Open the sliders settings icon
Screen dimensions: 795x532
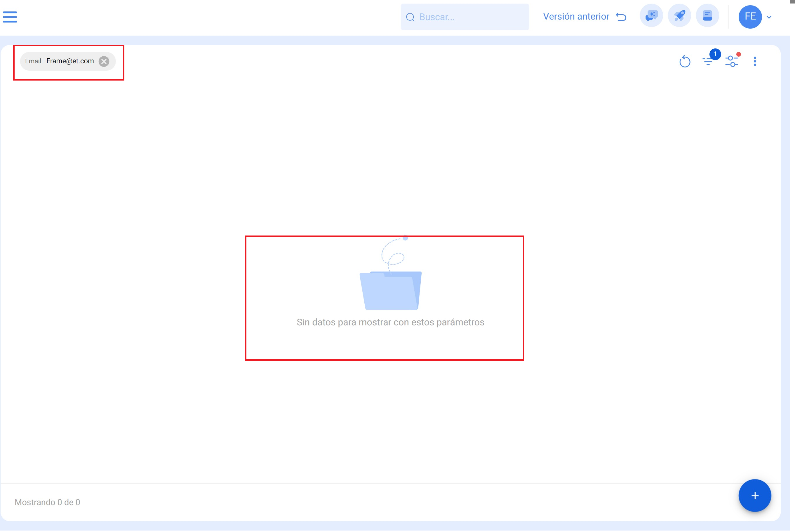click(731, 61)
